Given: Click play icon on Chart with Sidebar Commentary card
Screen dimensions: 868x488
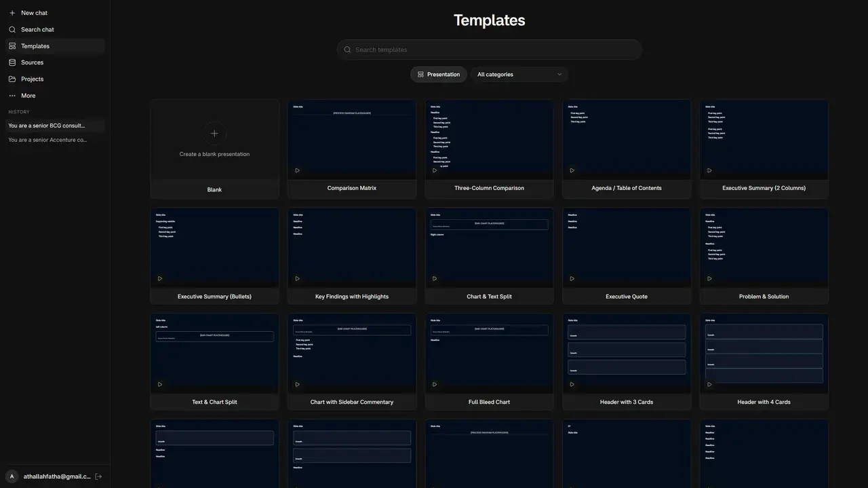Looking at the screenshot, I should click(x=297, y=384).
